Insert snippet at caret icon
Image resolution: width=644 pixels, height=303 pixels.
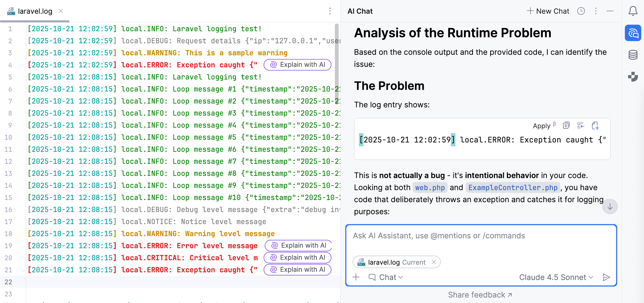pyautogui.click(x=581, y=126)
